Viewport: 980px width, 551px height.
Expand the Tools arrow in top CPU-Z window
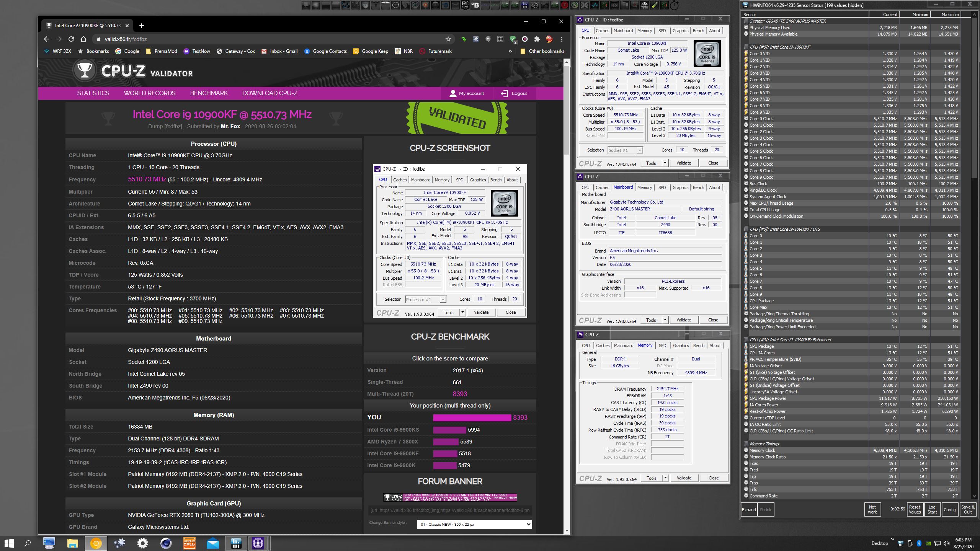click(x=665, y=163)
